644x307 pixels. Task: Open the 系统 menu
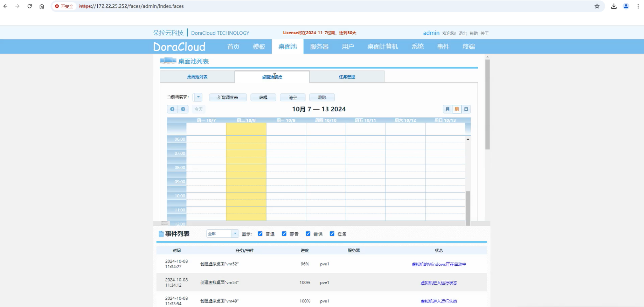coord(418,47)
